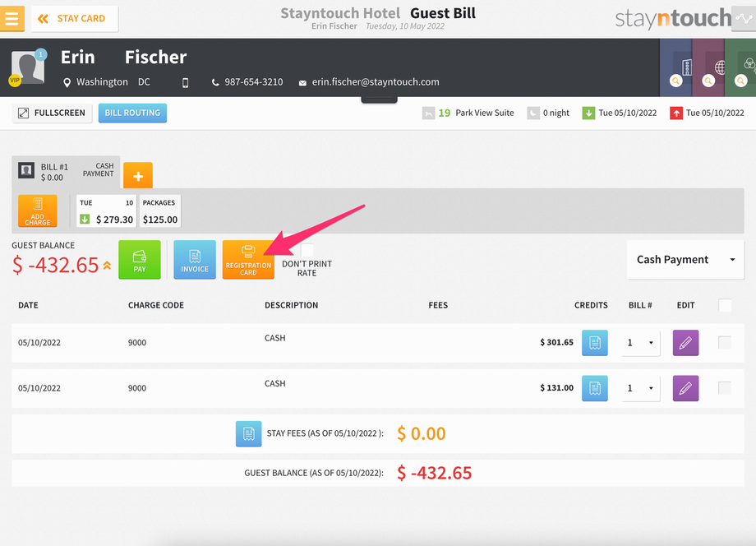This screenshot has height=546, width=756.
Task: Switch to Fullscreen view
Action: 52,113
